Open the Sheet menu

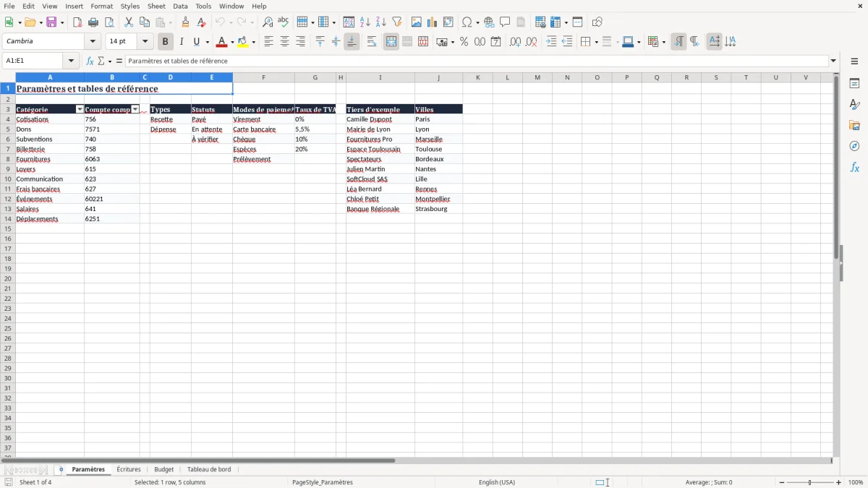pyautogui.click(x=156, y=6)
